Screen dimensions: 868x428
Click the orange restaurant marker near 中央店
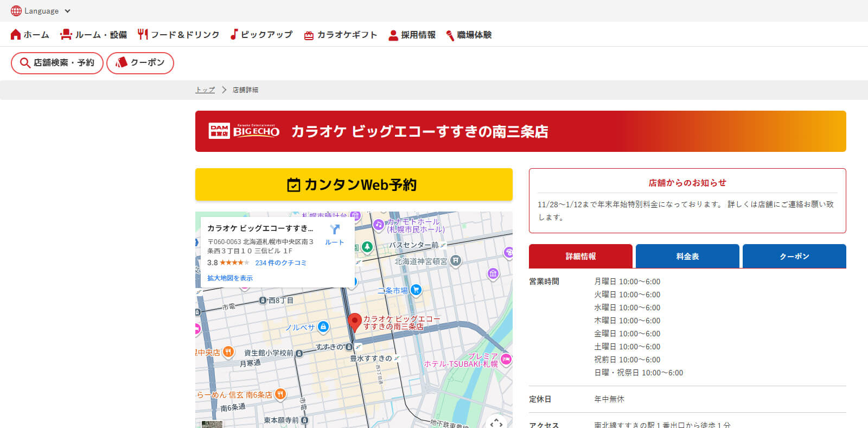[228, 352]
